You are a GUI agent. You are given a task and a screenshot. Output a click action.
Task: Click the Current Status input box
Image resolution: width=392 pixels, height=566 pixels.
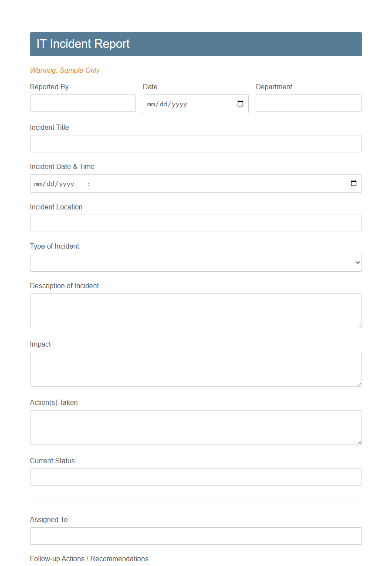[196, 477]
